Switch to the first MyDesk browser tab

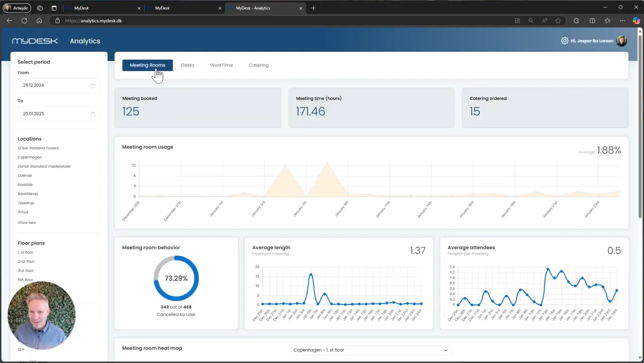point(105,8)
